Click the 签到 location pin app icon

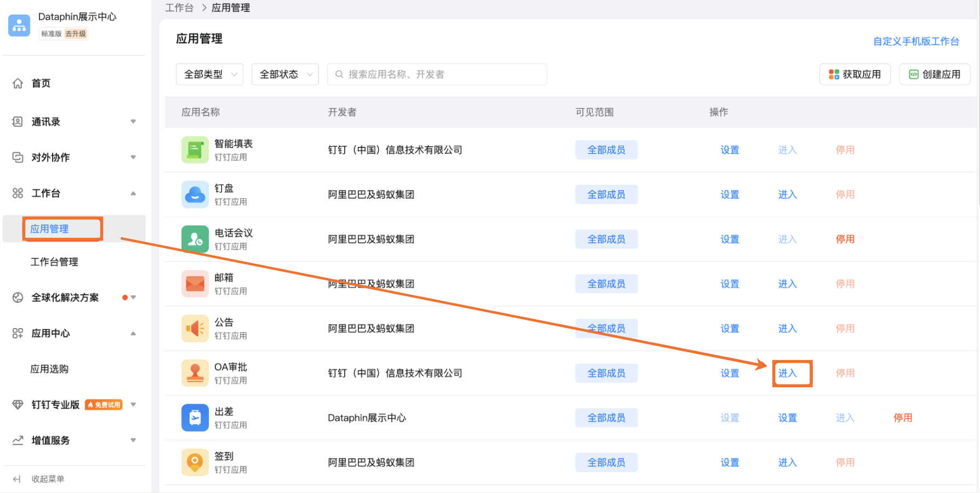(x=195, y=462)
